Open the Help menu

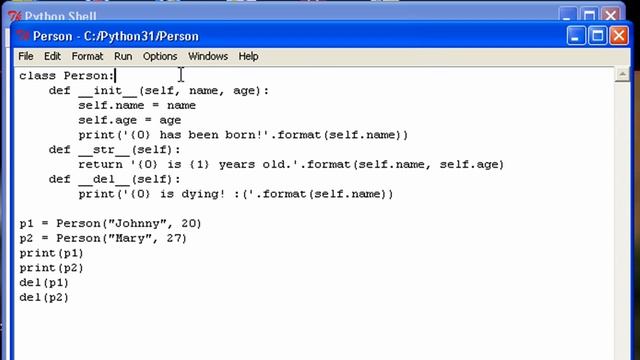tap(248, 56)
